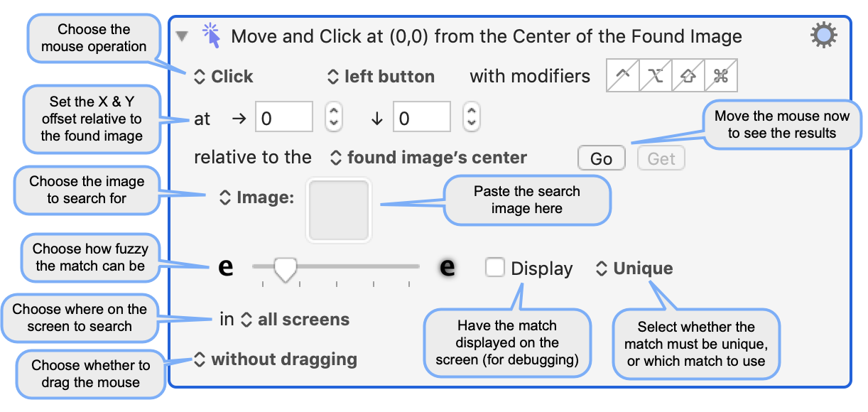The image size is (868, 412).
Task: Click the fuzziness slider thumb
Action: click(x=286, y=269)
